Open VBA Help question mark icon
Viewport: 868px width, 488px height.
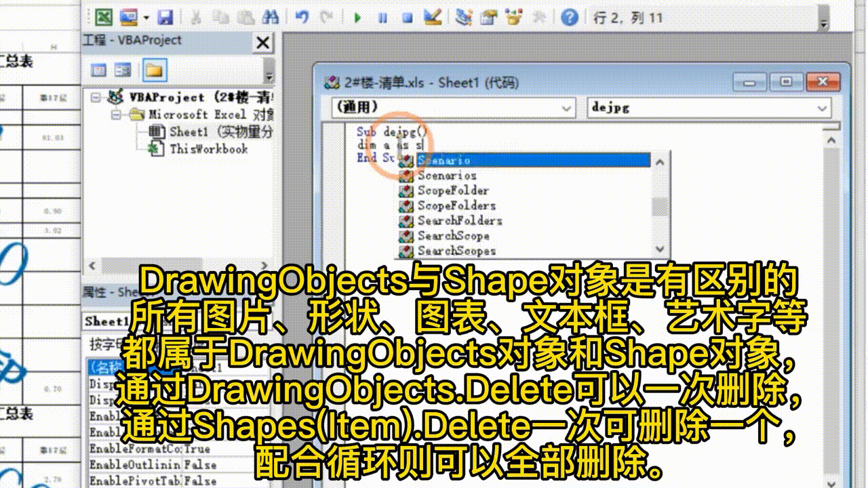click(x=571, y=17)
